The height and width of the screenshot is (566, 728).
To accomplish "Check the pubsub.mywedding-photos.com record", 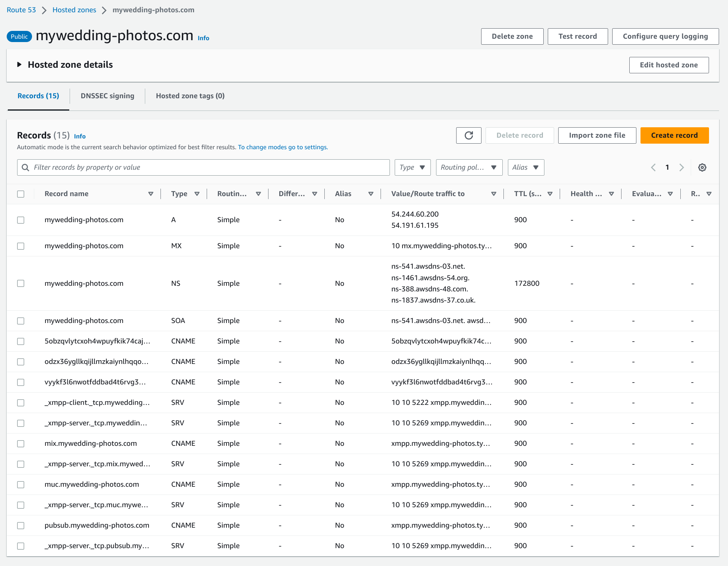I will click(21, 525).
